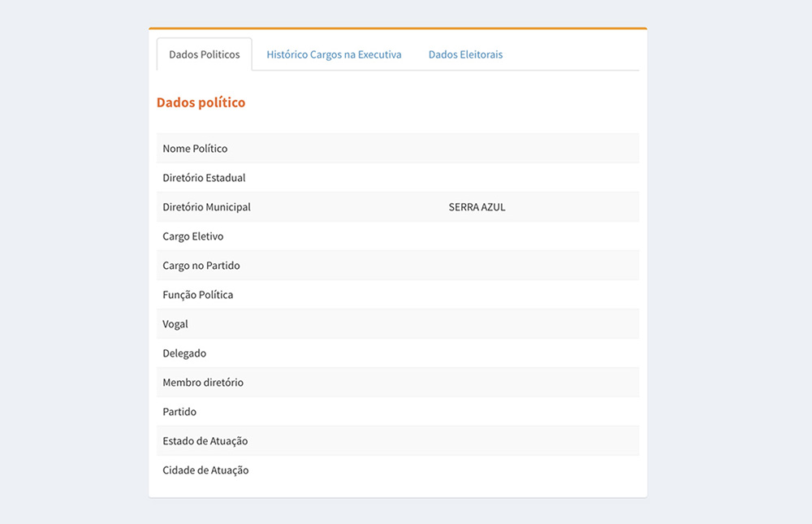Viewport: 812px width, 524px height.
Task: Select the Cidade de Atuação row
Action: tap(398, 470)
